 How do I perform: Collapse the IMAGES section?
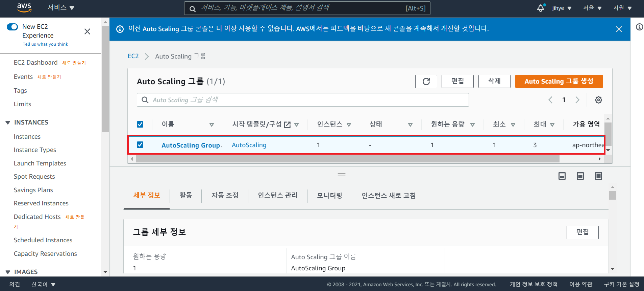(x=8, y=272)
